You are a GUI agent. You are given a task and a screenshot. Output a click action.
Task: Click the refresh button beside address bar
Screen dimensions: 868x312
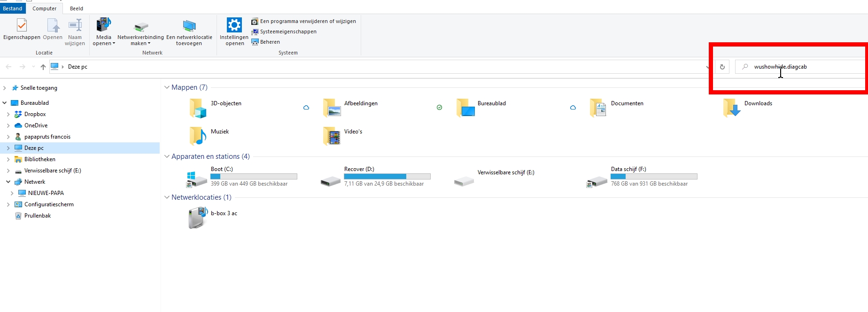(722, 67)
